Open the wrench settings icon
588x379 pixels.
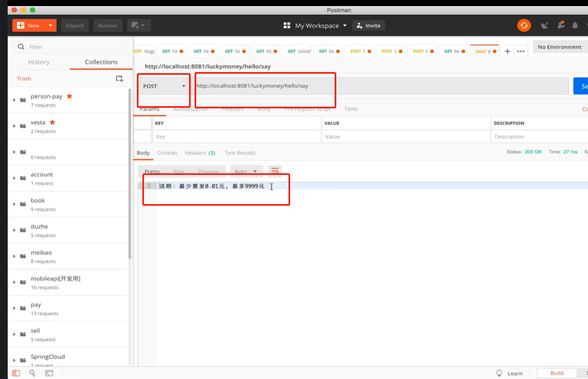click(561, 25)
